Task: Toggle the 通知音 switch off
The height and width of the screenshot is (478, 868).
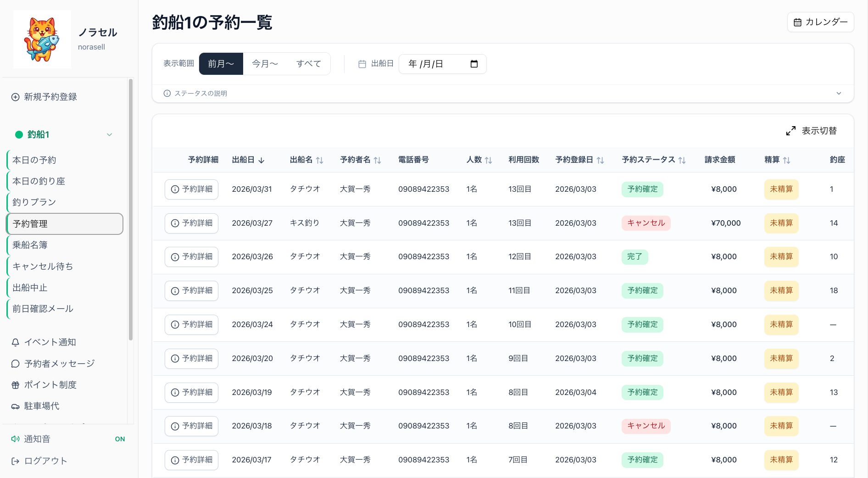Action: click(x=120, y=439)
